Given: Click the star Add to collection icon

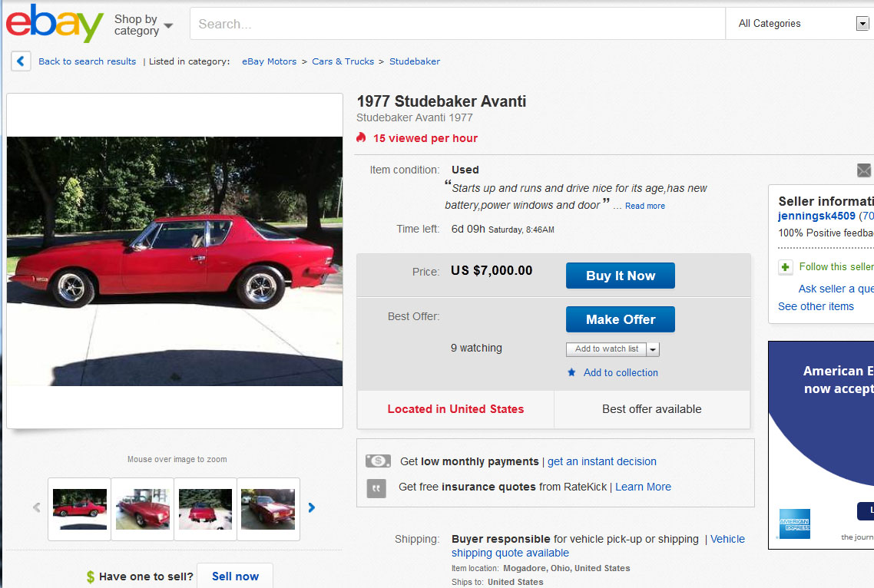Looking at the screenshot, I should pos(571,372).
